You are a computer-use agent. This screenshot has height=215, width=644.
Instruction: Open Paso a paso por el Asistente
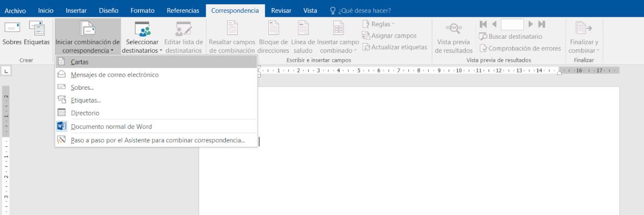[156, 141]
